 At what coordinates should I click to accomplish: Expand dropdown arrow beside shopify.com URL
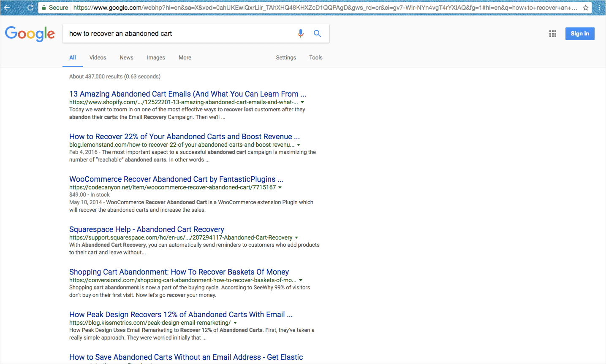(302, 102)
